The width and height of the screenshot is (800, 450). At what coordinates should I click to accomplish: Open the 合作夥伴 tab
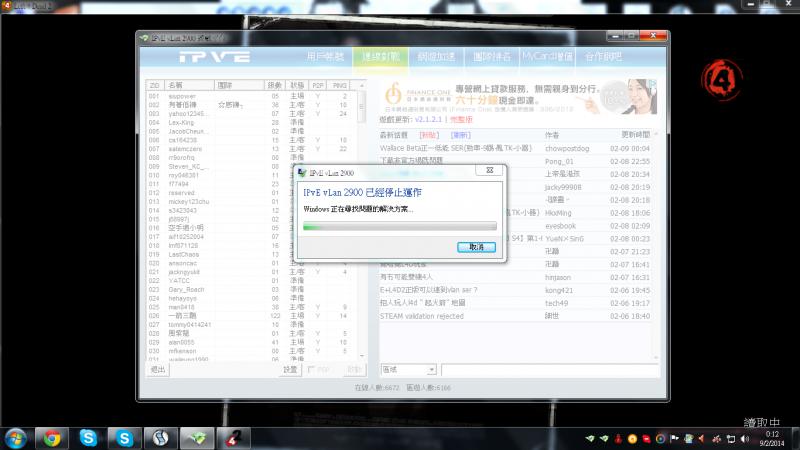coord(603,57)
